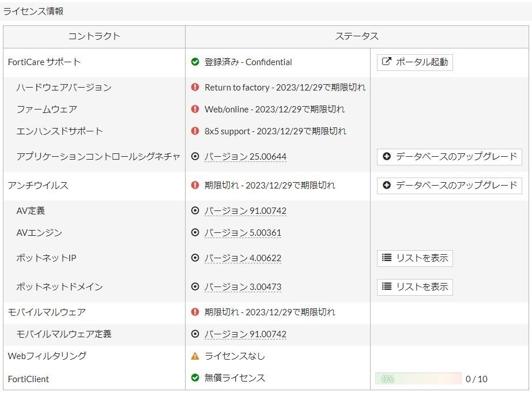This screenshot has height=396, width=532.
Task: Click the target icon beside AVエンジン version
Action: pyautogui.click(x=196, y=233)
